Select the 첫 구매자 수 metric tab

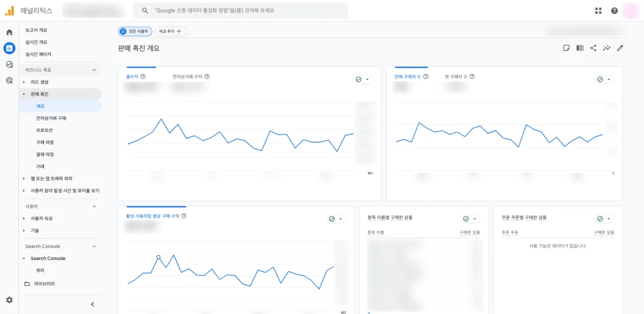(x=456, y=77)
